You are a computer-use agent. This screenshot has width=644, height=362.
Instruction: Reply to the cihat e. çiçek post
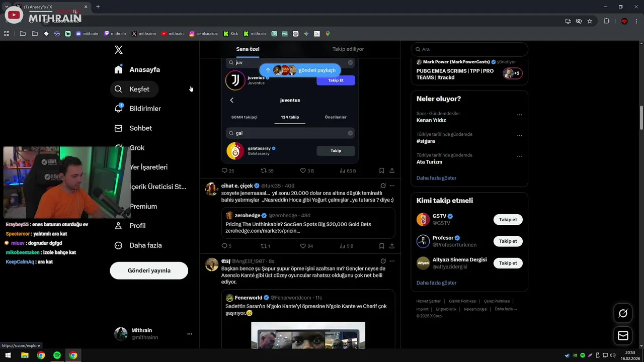pos(226,246)
